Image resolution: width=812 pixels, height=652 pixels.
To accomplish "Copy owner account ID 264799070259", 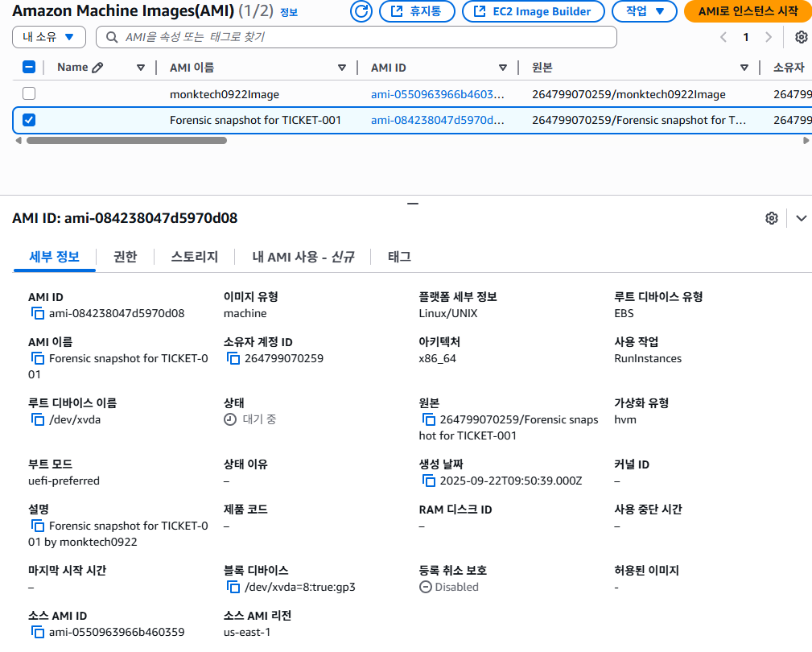I will point(233,358).
